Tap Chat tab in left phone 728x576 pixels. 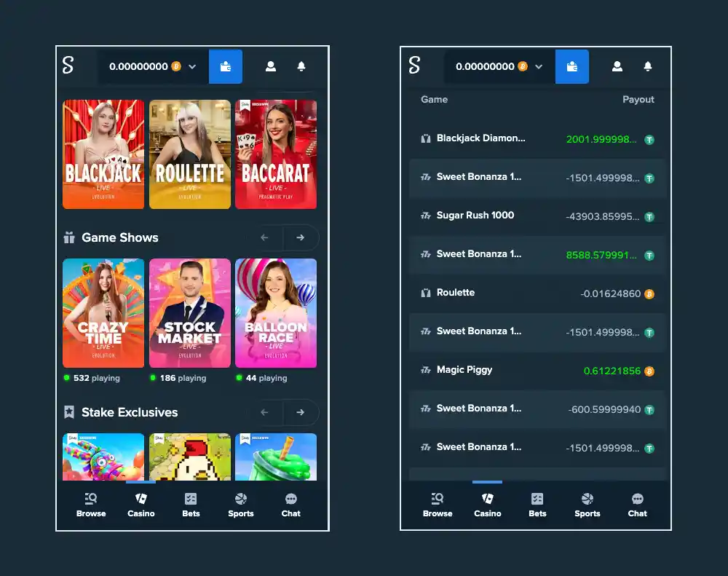(x=291, y=505)
